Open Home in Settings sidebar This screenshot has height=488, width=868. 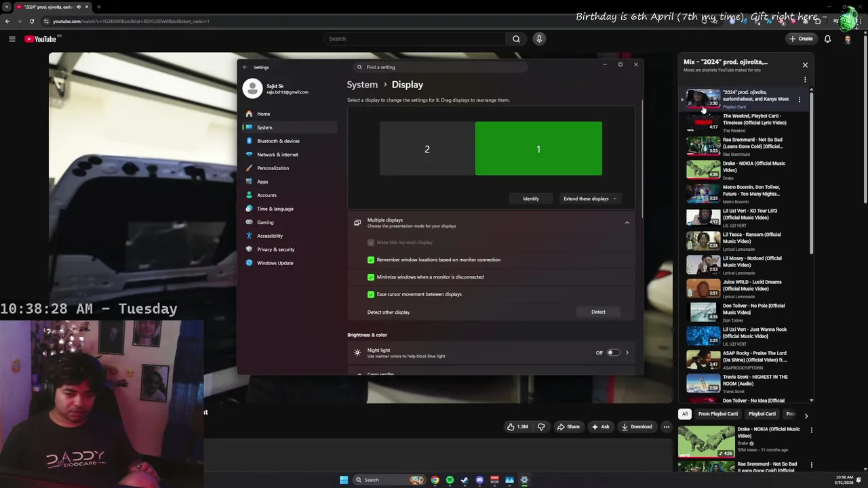point(263,114)
